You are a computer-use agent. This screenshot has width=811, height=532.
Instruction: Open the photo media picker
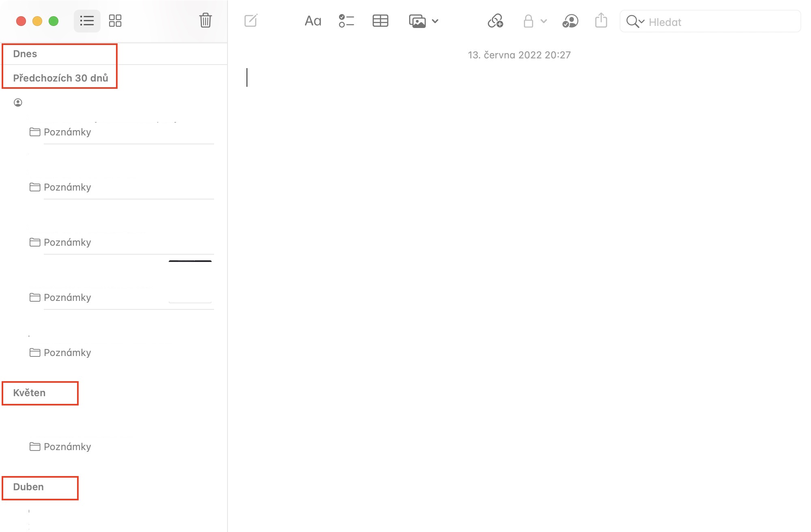(417, 21)
